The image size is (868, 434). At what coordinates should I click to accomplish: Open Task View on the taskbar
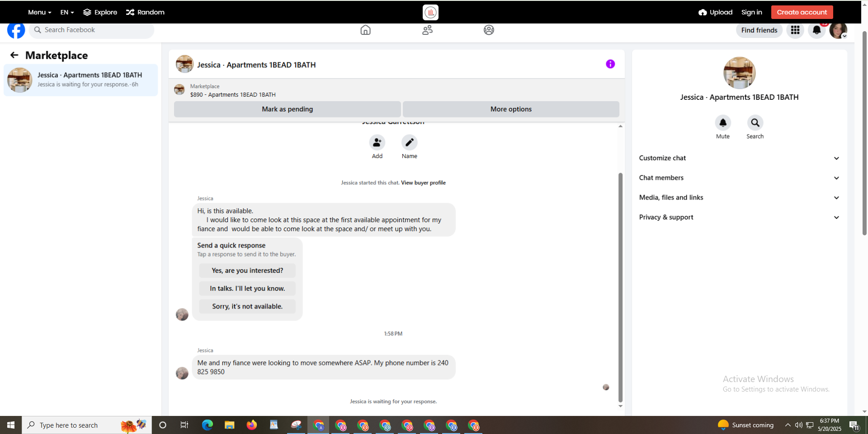(184, 425)
